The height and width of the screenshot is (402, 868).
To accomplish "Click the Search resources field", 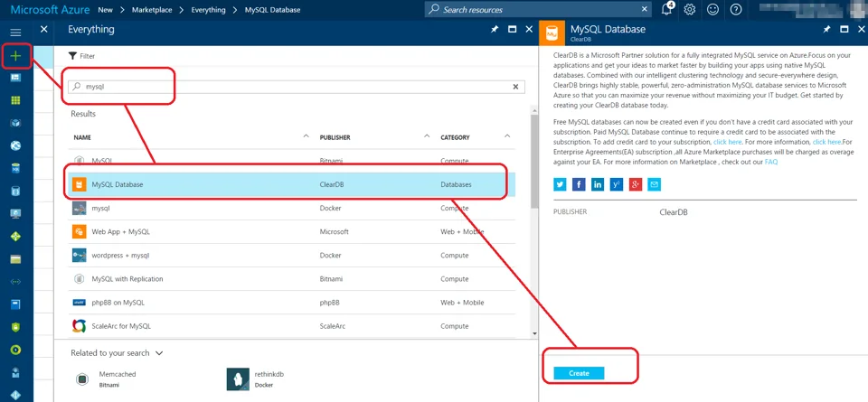I will [538, 9].
